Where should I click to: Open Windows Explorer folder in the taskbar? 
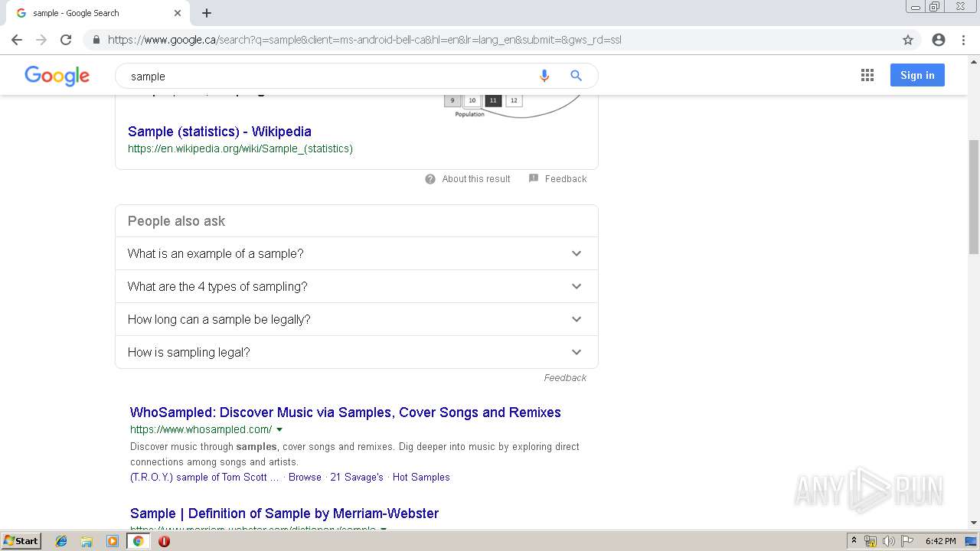coord(87,541)
